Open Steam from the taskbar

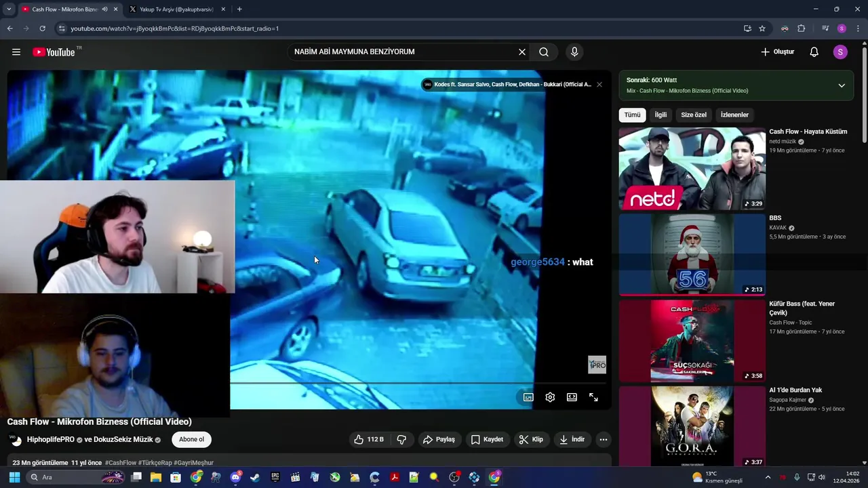pos(255,477)
